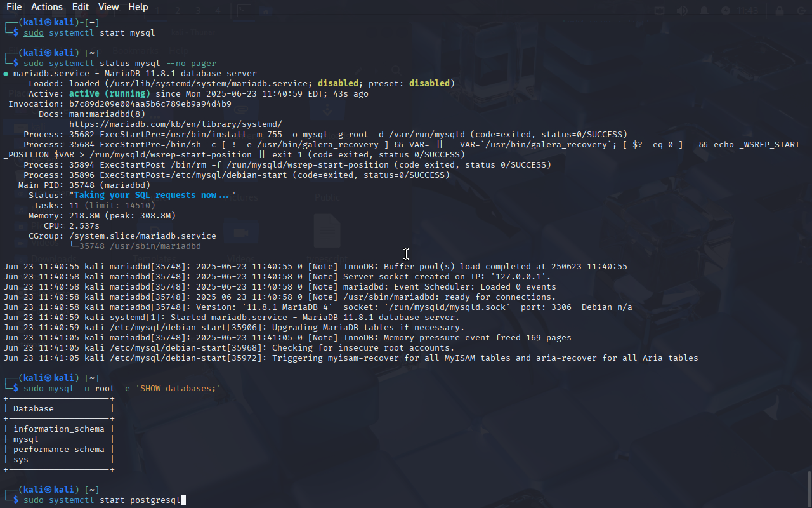
Task: Click the 'Checking for insecure root accounts' line
Action: coord(229,348)
